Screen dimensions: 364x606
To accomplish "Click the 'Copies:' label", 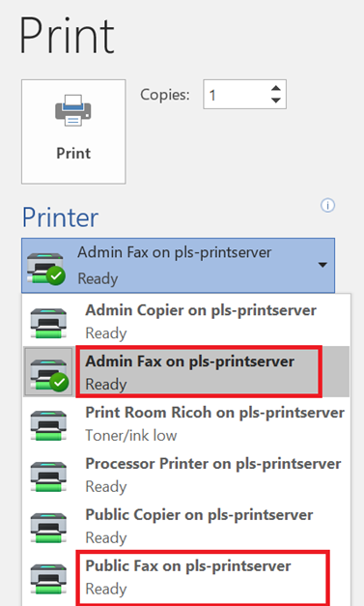I will click(x=165, y=95).
